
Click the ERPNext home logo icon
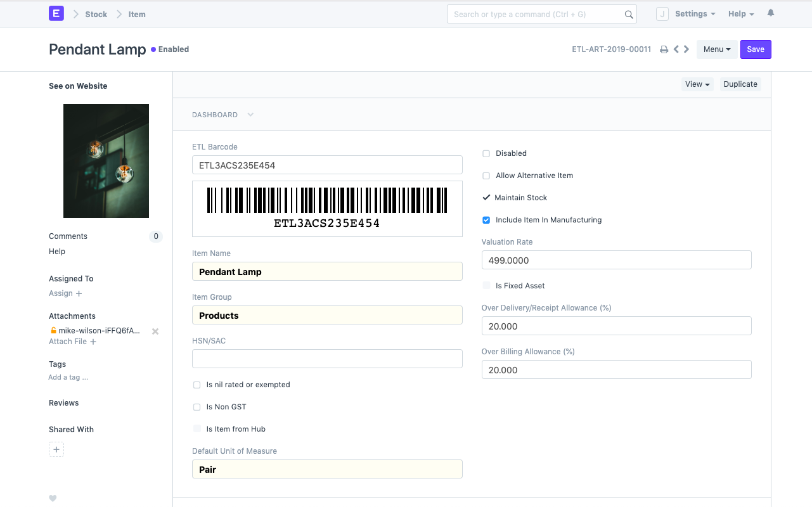click(56, 13)
